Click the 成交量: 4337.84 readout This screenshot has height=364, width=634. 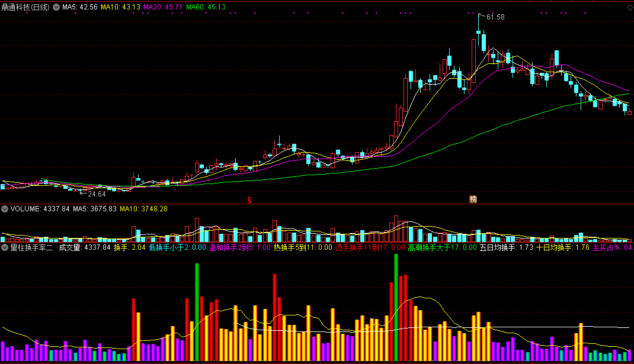[85, 247]
